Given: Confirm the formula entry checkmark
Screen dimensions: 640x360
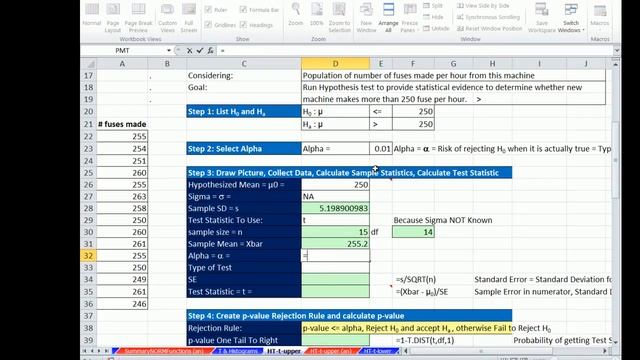Looking at the screenshot, I should pos(200,51).
